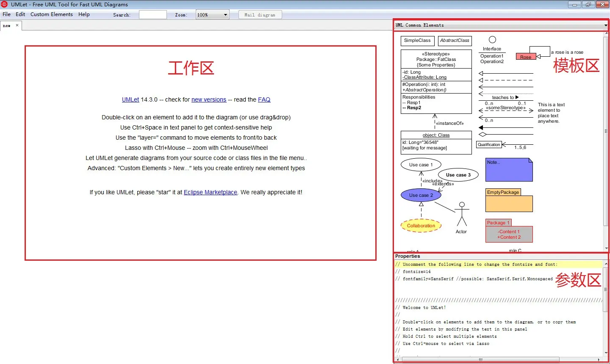Minimize the UMLet window
The width and height of the screenshot is (610, 364).
pos(574,5)
